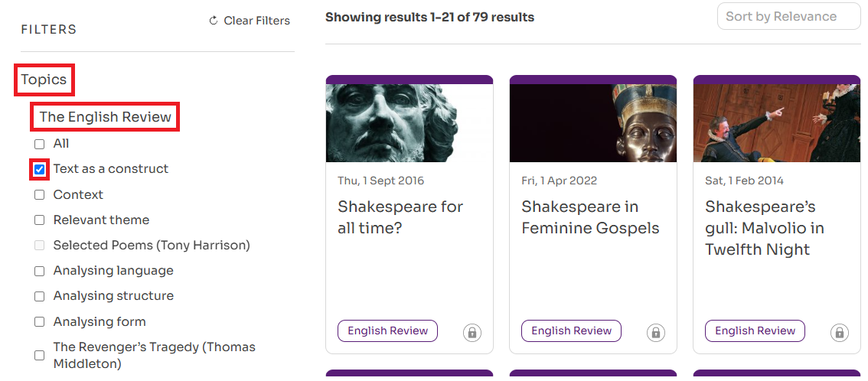Open the Shakespeare for all time? article title
Screen dimensions: 868x381
tap(400, 217)
